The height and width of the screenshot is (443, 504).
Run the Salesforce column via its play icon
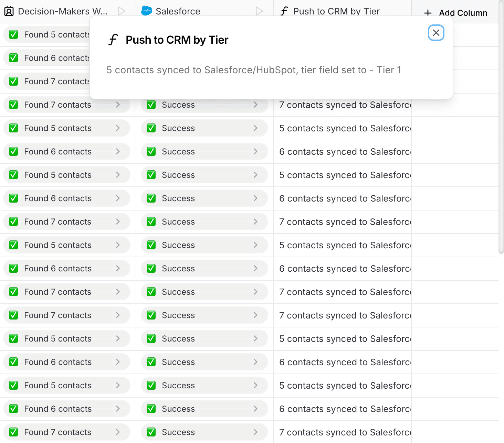(259, 11)
